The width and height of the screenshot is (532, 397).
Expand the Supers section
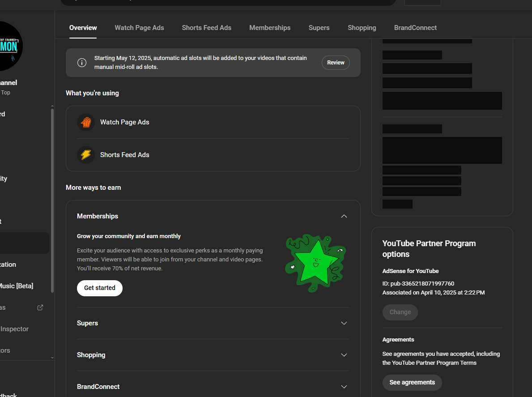coord(213,323)
